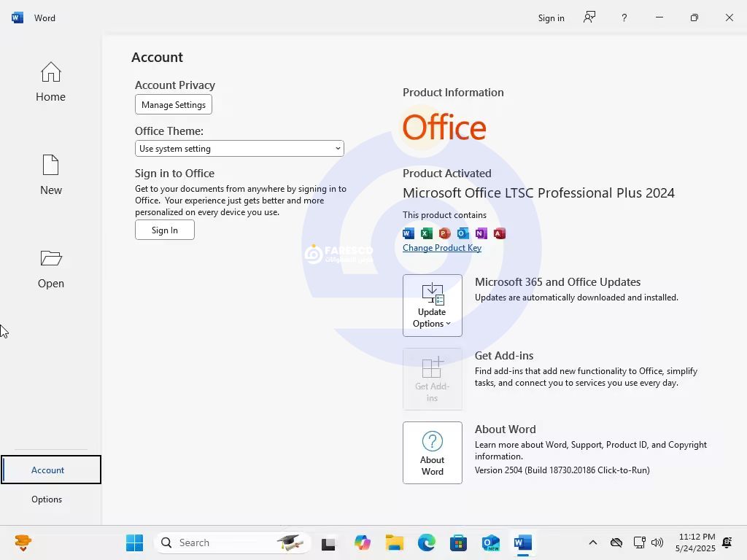Click the Change Product Key link
Viewport: 747px width, 560px height.
tap(441, 248)
